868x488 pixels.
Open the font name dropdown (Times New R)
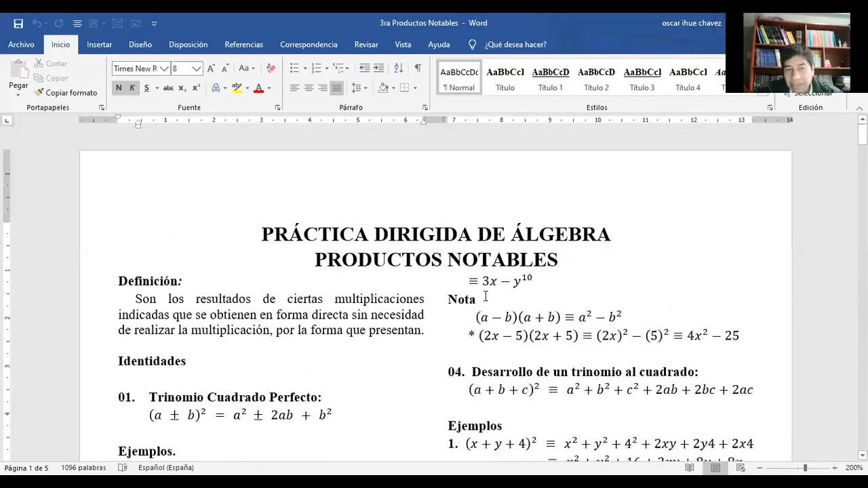coord(164,68)
